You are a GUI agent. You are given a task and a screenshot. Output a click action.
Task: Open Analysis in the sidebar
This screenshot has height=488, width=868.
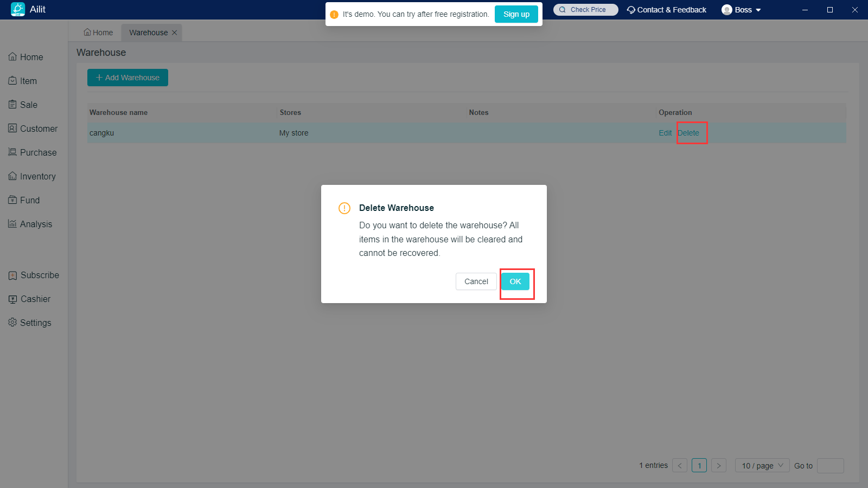[x=36, y=224]
